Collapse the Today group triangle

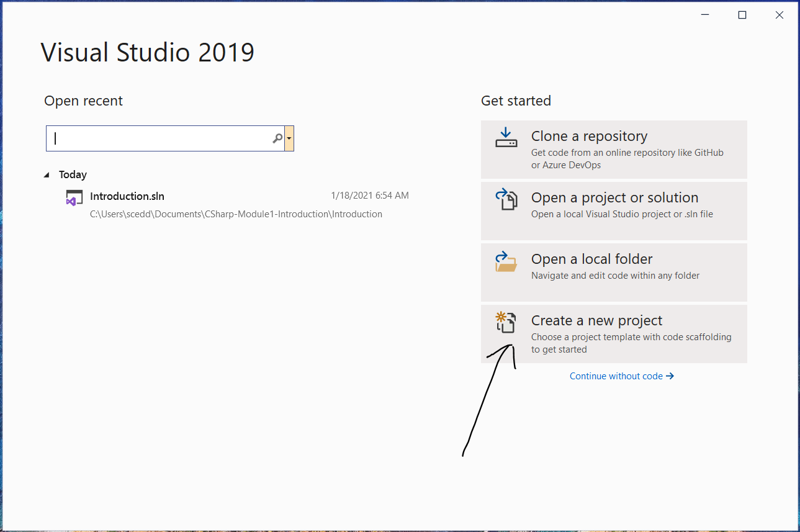(x=47, y=175)
